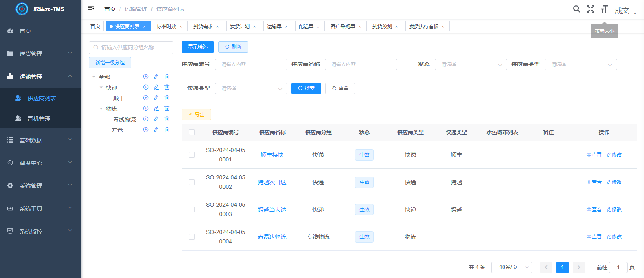Open the 顺丰特快 supplier name link
Viewport: 644px width, 278px height.
[272, 155]
